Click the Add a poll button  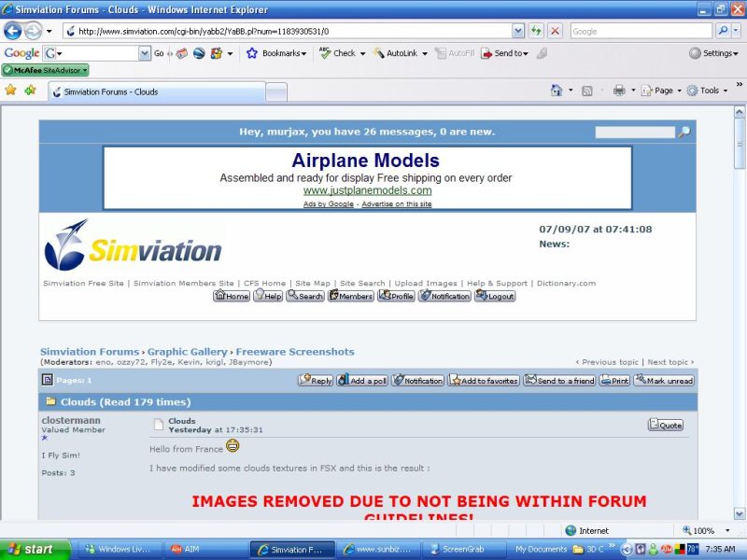point(362,380)
